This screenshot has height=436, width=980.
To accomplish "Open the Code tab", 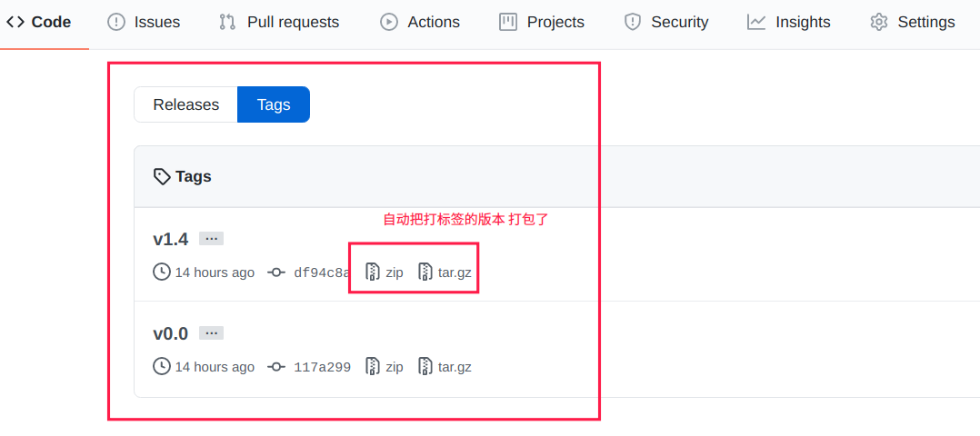I will pyautogui.click(x=39, y=23).
